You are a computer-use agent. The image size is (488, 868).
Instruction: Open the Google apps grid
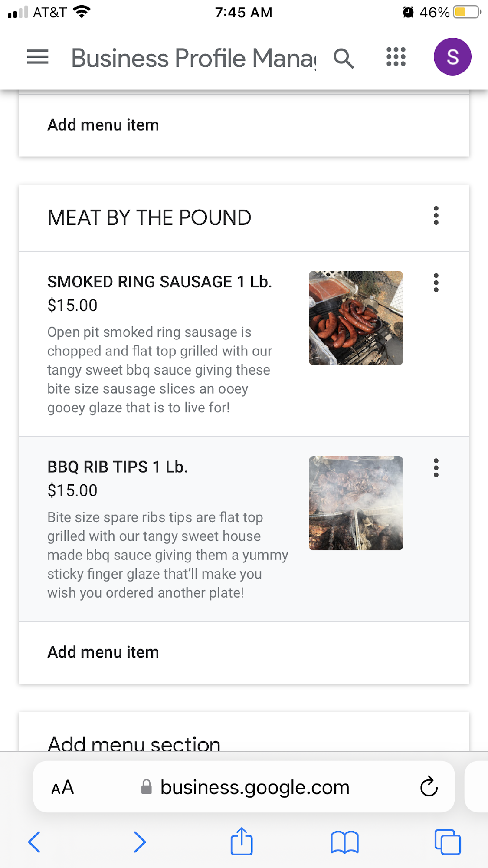coord(396,57)
